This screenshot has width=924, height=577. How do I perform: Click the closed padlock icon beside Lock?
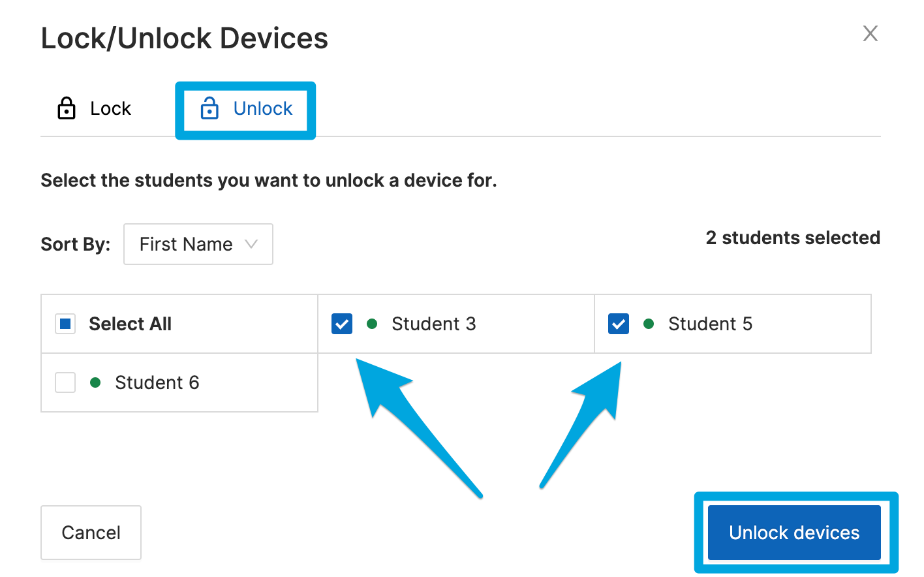tap(67, 108)
